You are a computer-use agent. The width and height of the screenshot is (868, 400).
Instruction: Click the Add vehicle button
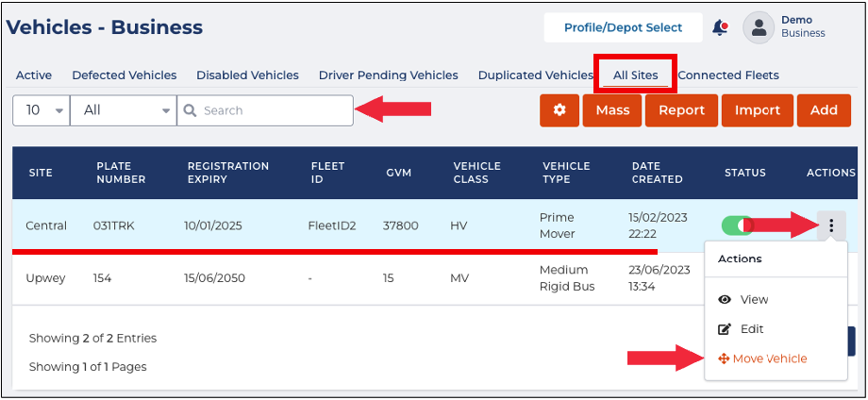[x=824, y=110]
